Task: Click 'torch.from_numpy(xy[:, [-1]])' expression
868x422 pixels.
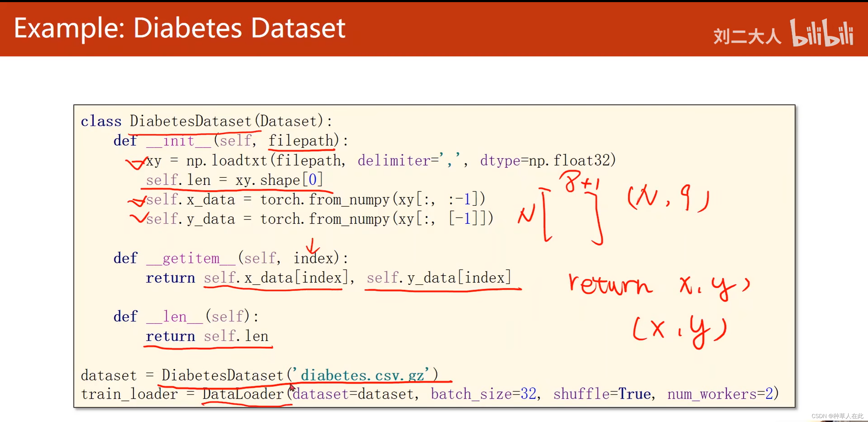Action: [377, 219]
